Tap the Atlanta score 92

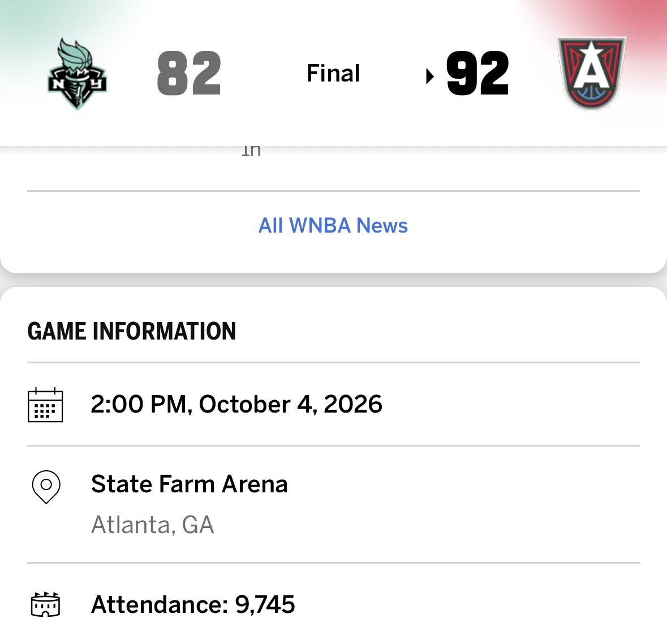click(477, 73)
